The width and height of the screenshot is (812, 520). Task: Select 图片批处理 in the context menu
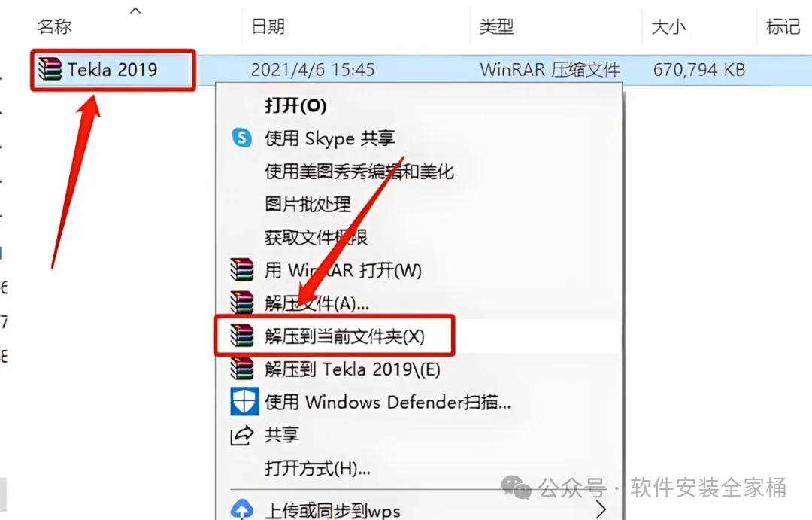[308, 204]
